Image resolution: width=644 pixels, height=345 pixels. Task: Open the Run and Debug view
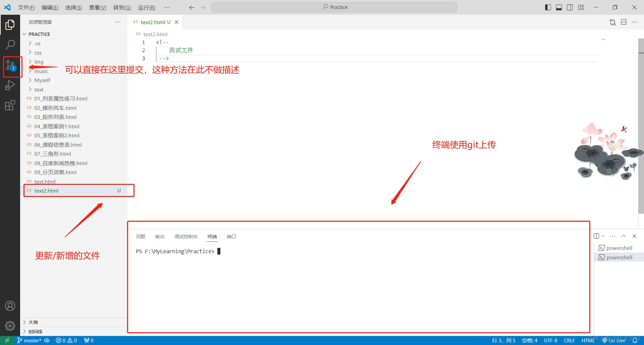[x=10, y=85]
